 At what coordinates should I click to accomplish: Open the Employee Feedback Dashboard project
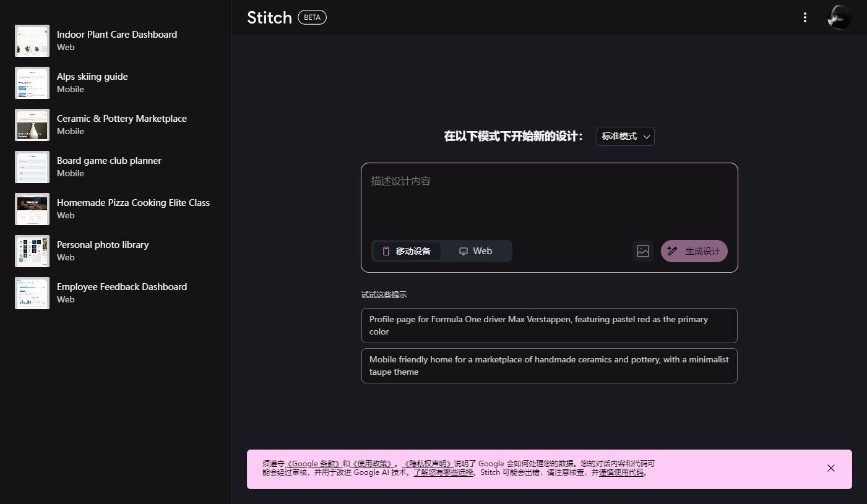tap(116, 293)
